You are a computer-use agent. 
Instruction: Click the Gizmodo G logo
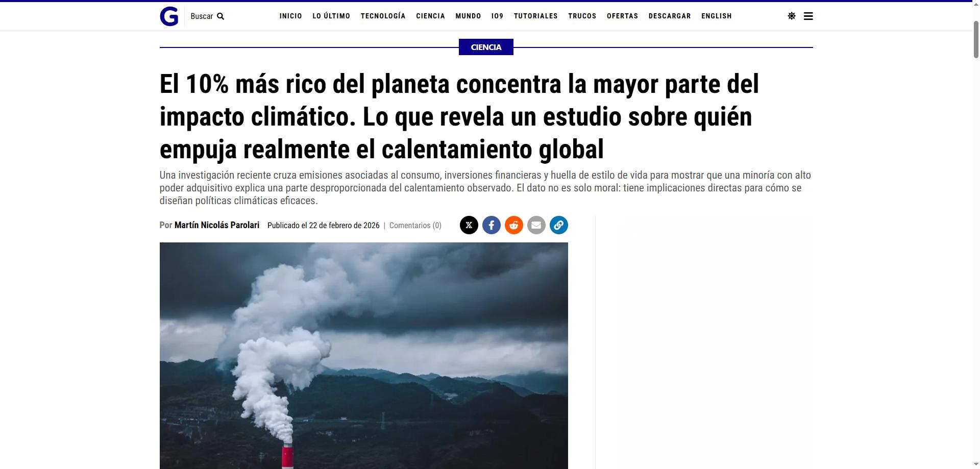click(x=169, y=16)
